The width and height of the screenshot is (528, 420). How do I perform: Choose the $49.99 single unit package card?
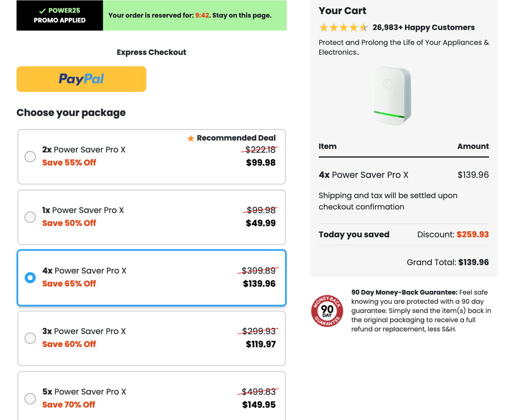click(x=152, y=217)
